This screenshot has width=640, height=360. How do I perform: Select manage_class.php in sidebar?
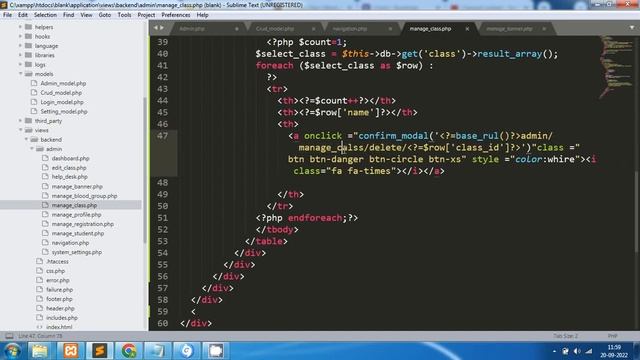coord(74,205)
